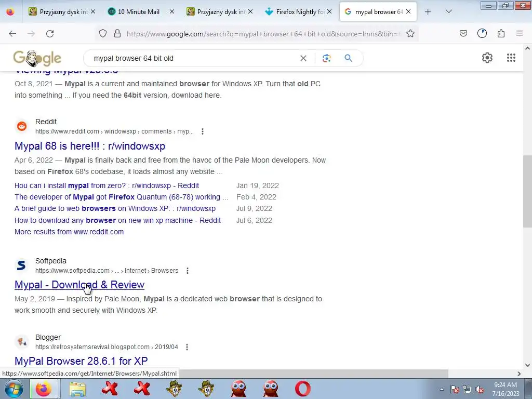Bookmark this page with the star
This screenshot has width=532, height=399.
coord(410,33)
